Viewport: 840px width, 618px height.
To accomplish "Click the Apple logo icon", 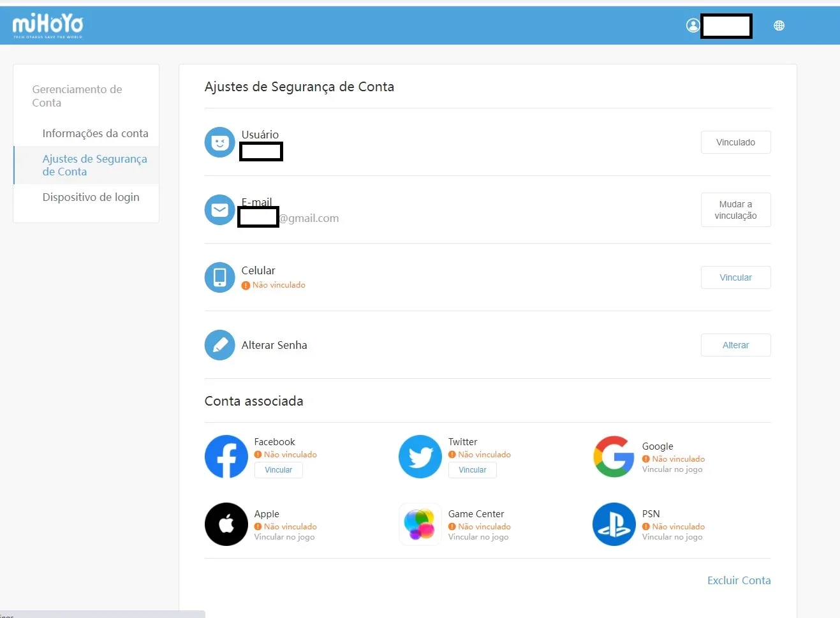I will [x=226, y=524].
